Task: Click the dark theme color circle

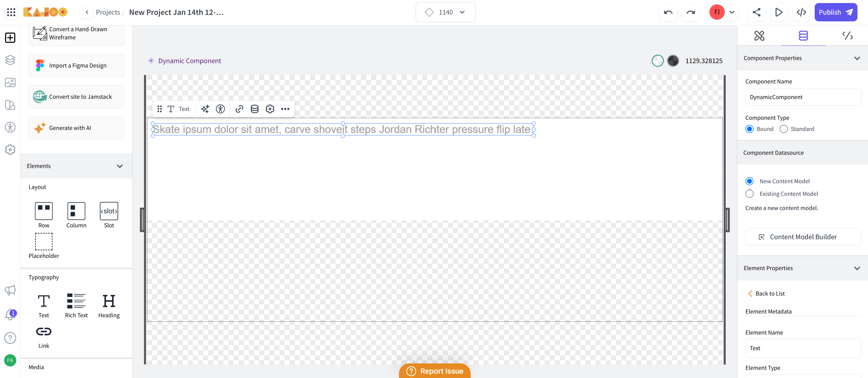Action: click(x=673, y=61)
